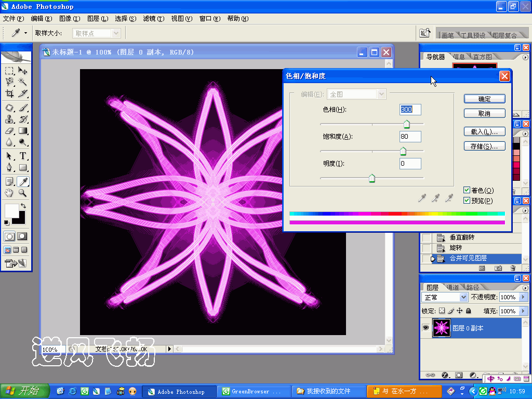Open 文件(F) menu
Image resolution: width=532 pixels, height=399 pixels.
point(14,19)
